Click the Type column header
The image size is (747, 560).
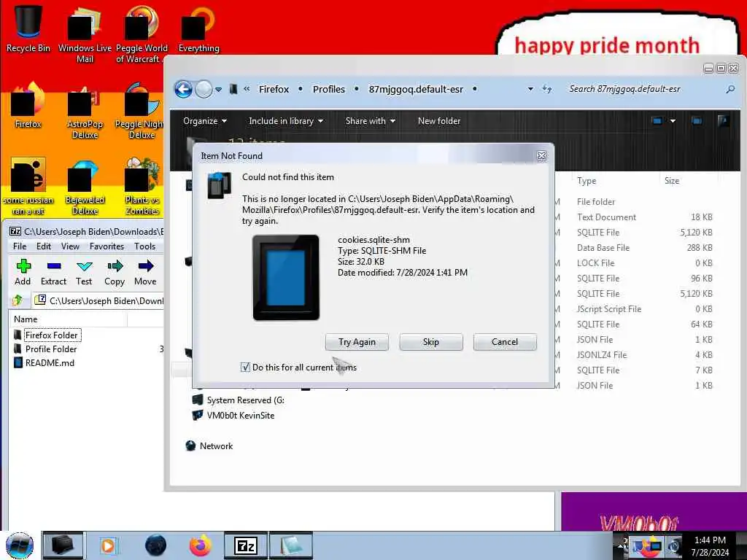(x=586, y=181)
